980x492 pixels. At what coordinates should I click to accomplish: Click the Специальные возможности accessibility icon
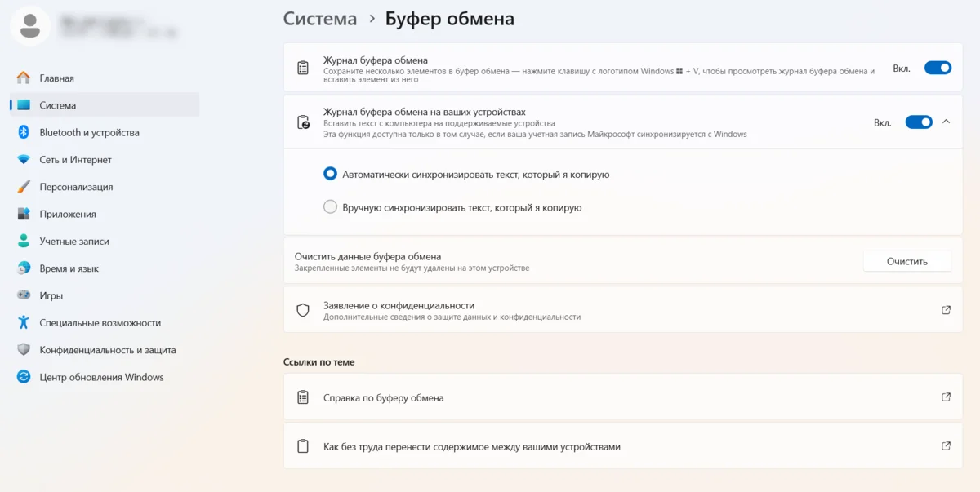[x=24, y=322]
